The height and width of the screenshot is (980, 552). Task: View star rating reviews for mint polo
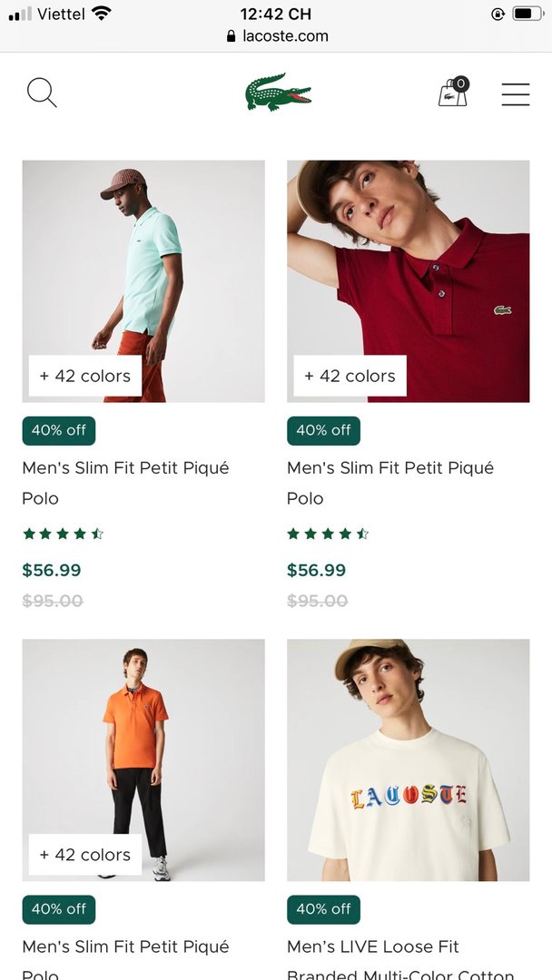click(64, 534)
